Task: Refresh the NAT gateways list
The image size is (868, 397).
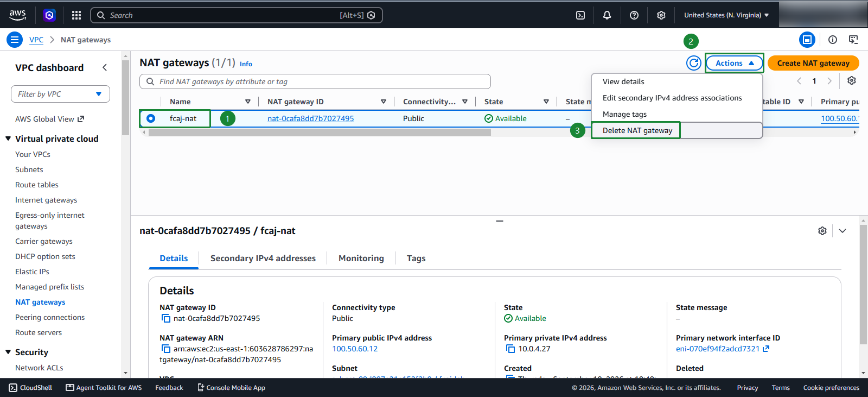Action: [694, 63]
